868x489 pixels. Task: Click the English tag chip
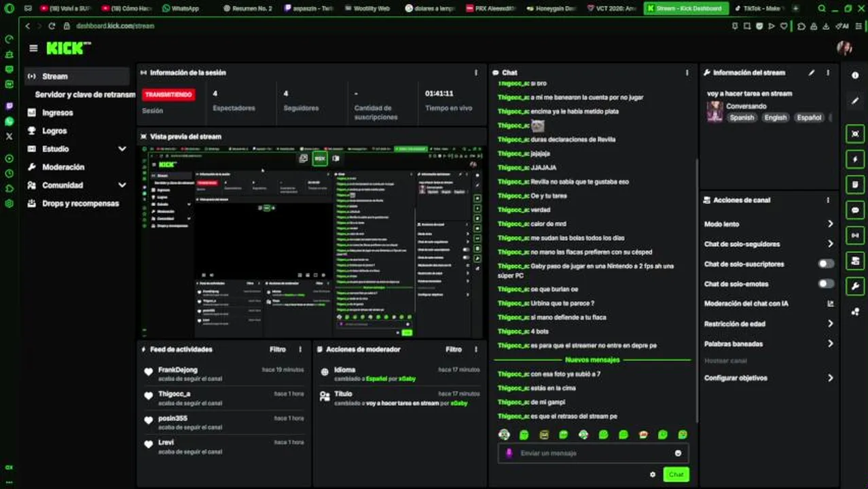click(x=775, y=117)
